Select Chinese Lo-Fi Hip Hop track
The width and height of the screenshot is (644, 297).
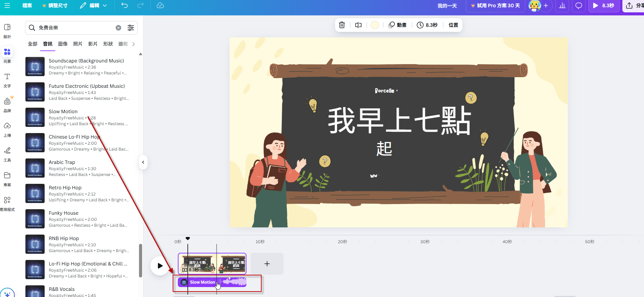click(78, 143)
